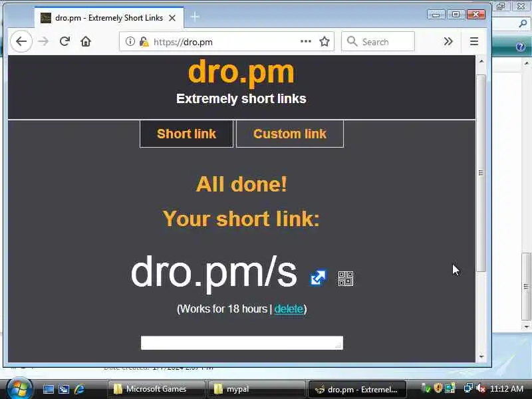Open page actions three-dot menu
Screen dimensions: 532x399
pos(306,41)
